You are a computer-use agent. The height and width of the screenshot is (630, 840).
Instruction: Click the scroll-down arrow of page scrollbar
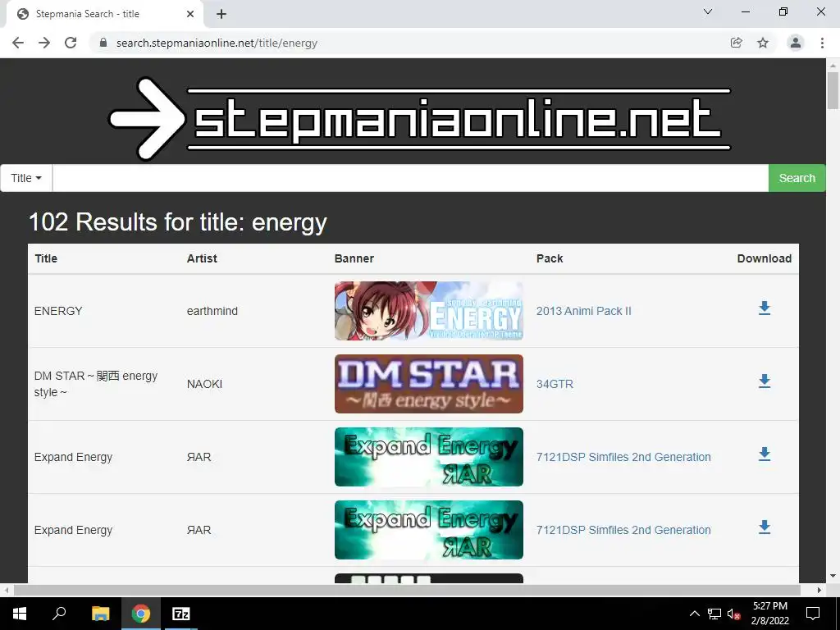tap(833, 576)
